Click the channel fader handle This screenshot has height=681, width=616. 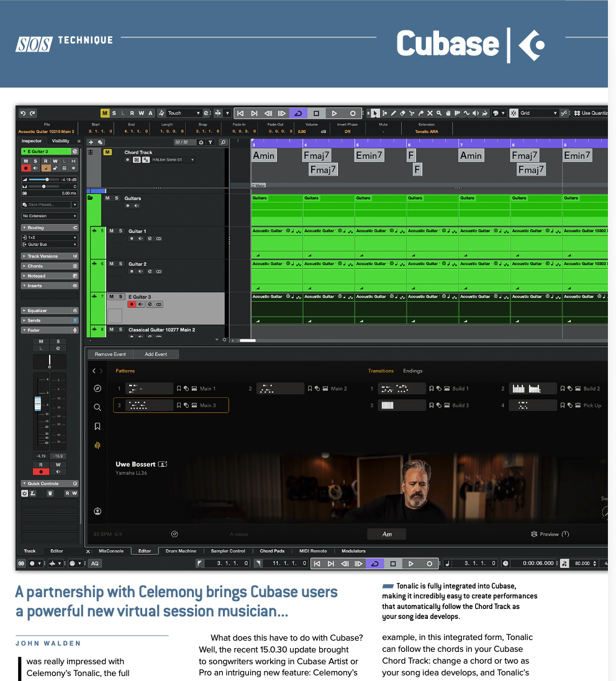38,404
